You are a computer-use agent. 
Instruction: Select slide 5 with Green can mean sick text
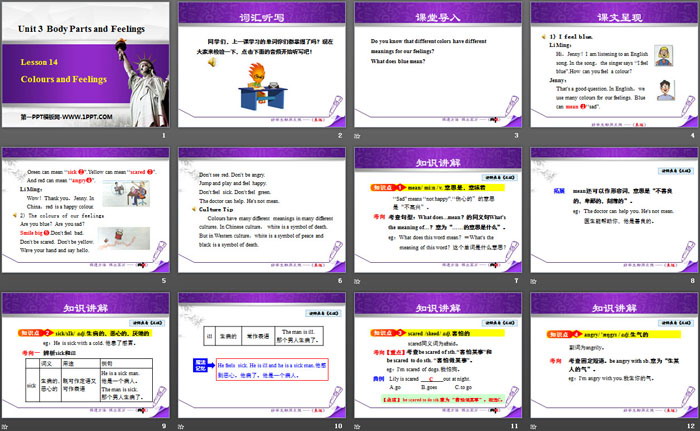click(x=86, y=210)
